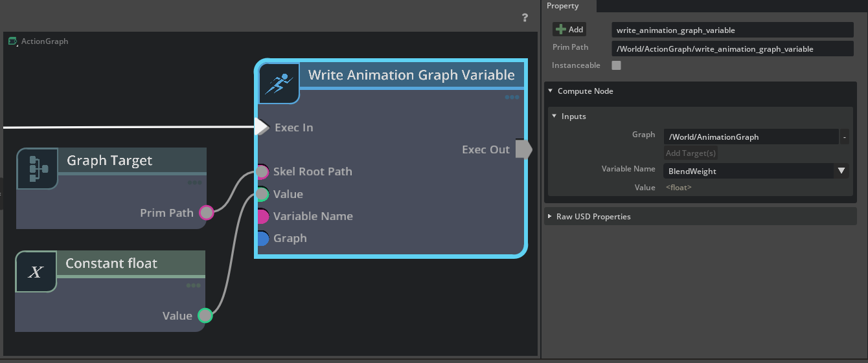868x363 pixels.
Task: Switch to the Property tab
Action: coord(563,6)
